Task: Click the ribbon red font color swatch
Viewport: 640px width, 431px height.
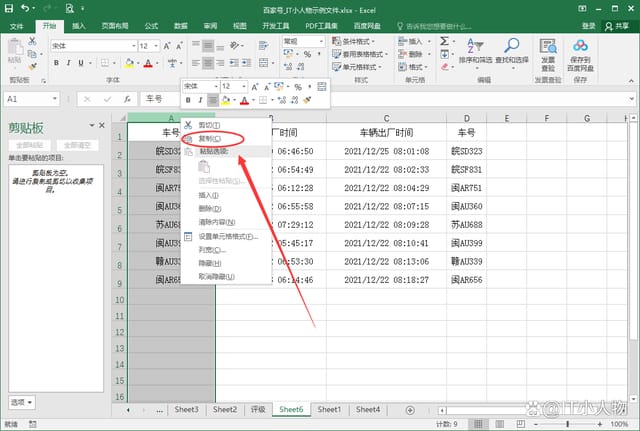Action: pos(148,63)
